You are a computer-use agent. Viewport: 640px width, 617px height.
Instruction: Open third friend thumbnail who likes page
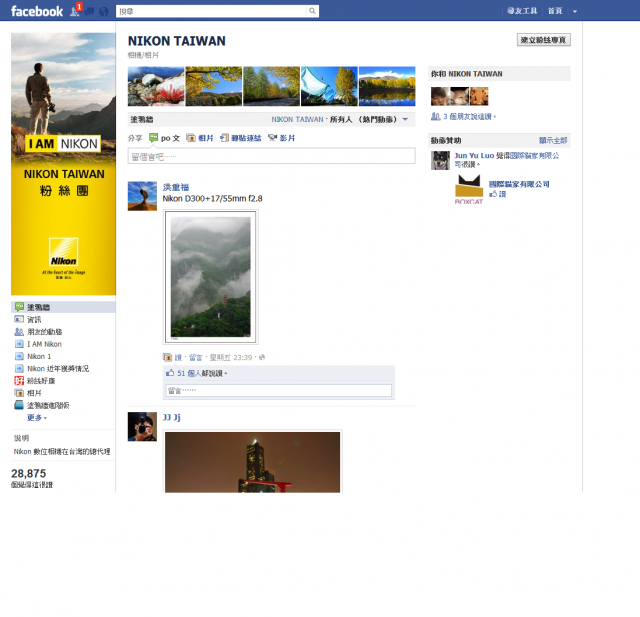[479, 96]
